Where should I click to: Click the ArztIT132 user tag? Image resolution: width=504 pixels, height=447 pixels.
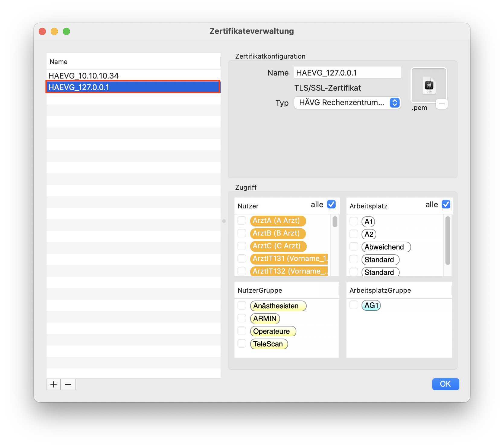click(x=289, y=271)
